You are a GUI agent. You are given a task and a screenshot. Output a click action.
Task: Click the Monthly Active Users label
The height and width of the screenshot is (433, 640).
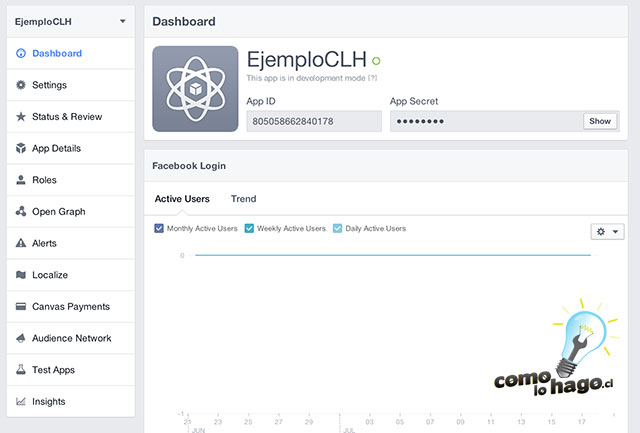(x=202, y=229)
